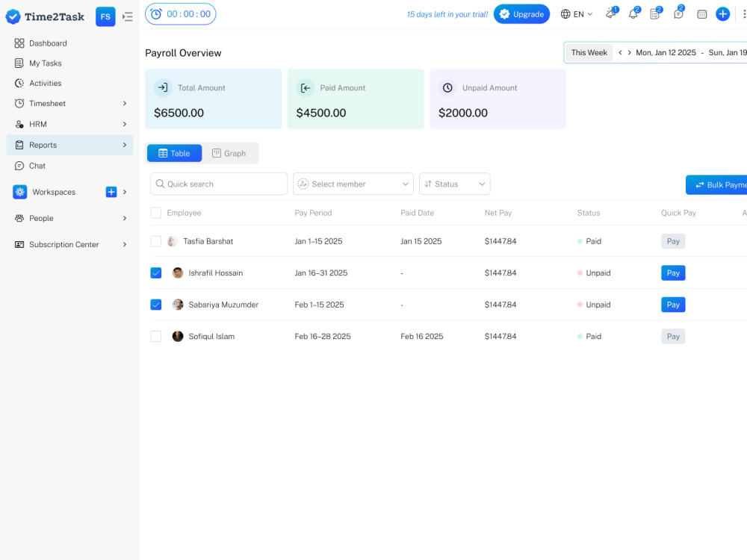Image resolution: width=747 pixels, height=560 pixels.
Task: Click the Mon, Jan 12 2025 date
Action: [x=666, y=52]
